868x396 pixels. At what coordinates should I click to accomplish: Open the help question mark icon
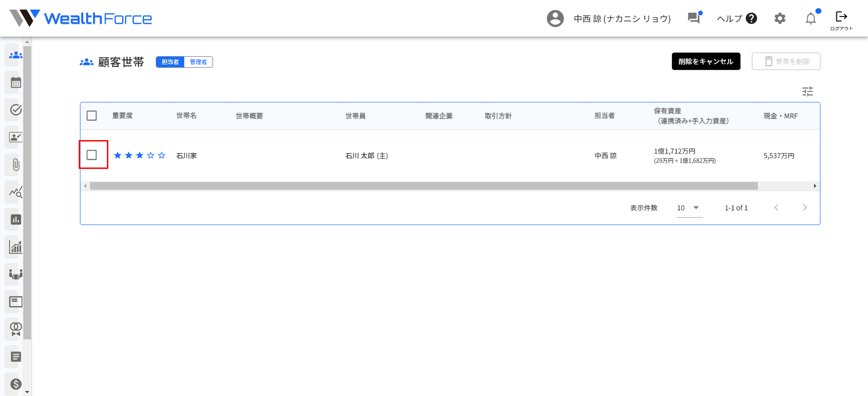click(x=751, y=18)
